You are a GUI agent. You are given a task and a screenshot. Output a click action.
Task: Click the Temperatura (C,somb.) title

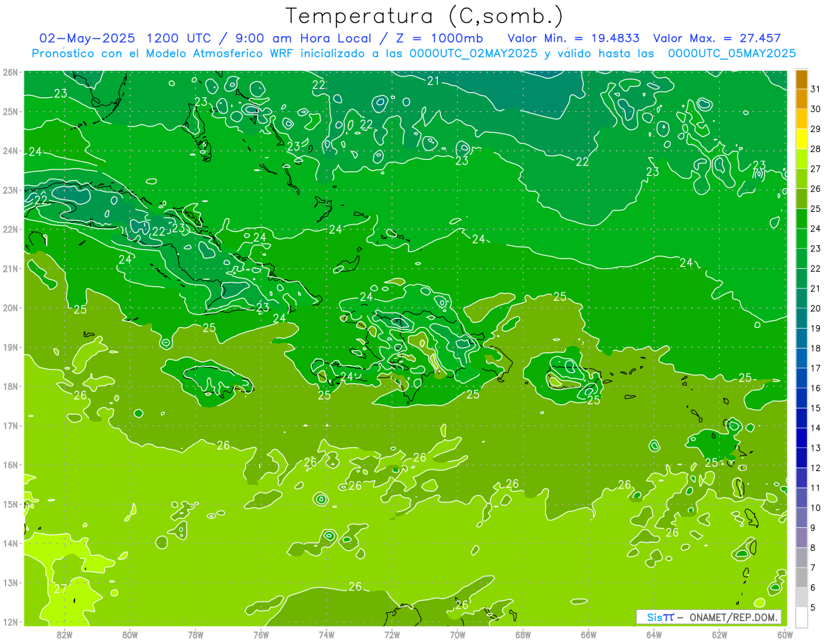click(424, 16)
